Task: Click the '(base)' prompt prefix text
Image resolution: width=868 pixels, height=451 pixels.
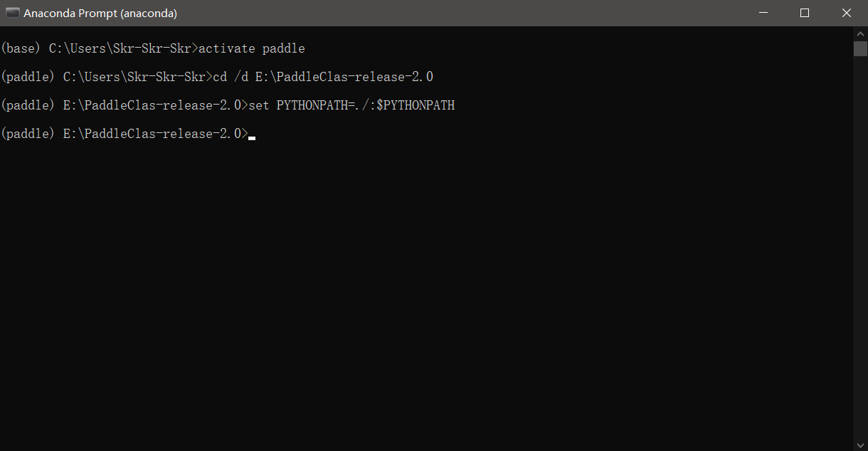Action: pos(21,48)
